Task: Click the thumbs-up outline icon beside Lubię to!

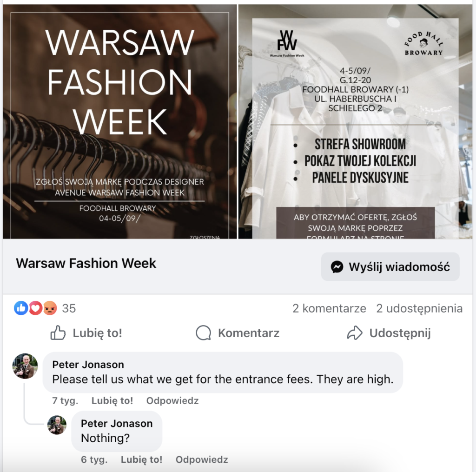Action: [x=58, y=333]
